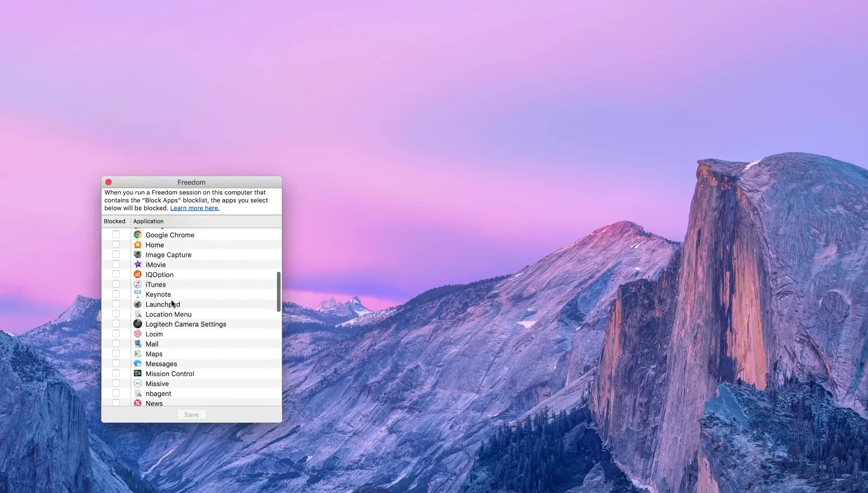The height and width of the screenshot is (493, 868).
Task: Select the Messages row text
Action: [x=161, y=364]
